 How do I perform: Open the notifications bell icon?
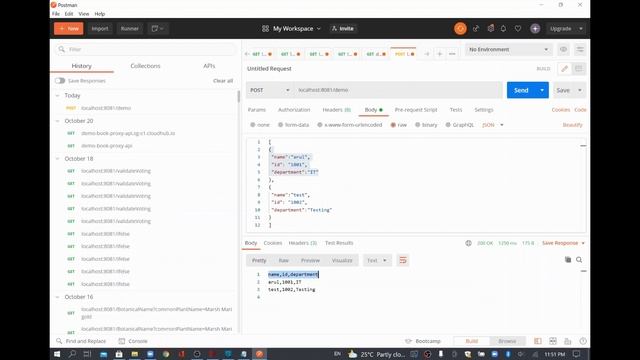pos(503,29)
